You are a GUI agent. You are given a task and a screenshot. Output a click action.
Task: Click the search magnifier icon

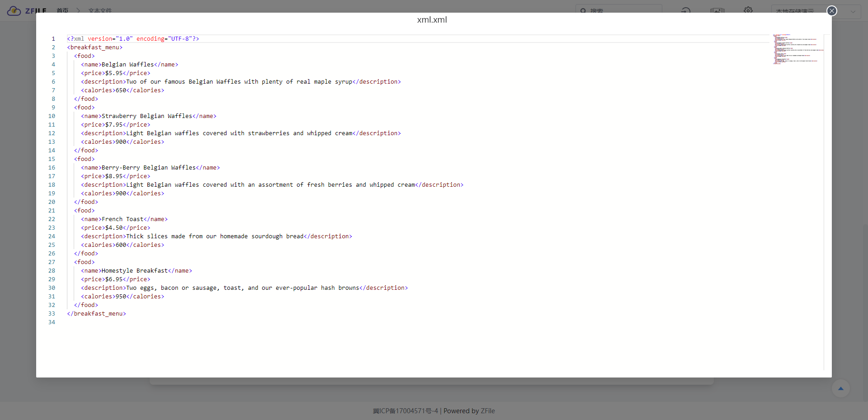tap(583, 10)
